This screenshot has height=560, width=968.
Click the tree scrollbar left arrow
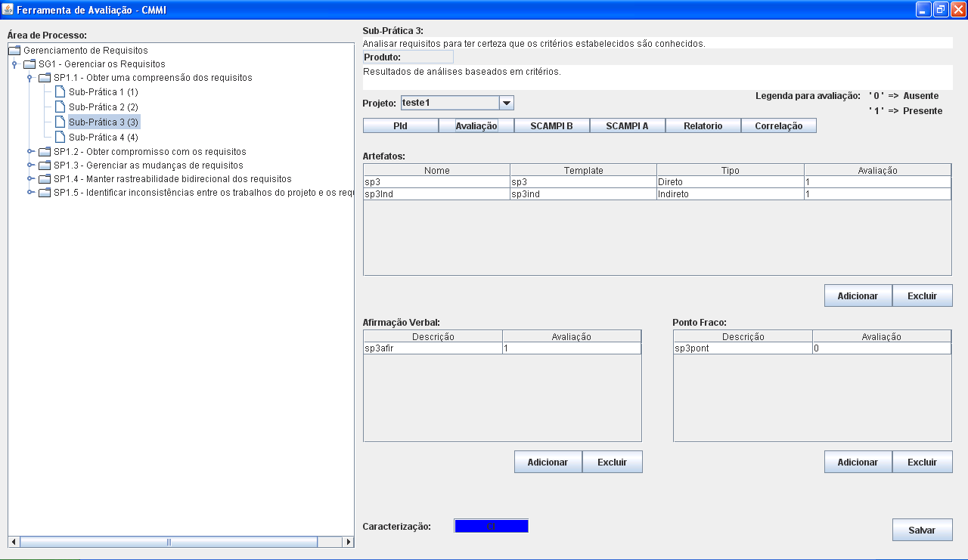click(14, 542)
